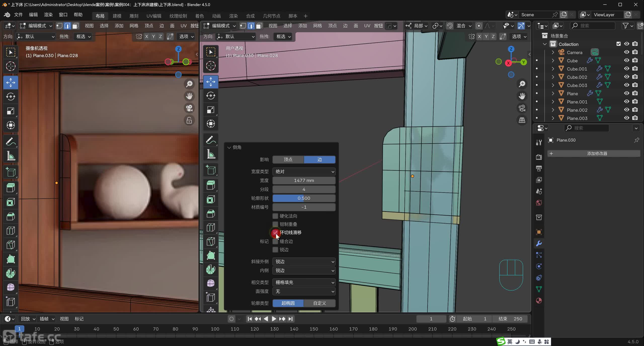Click the play animation button in timeline
Viewport: 644px width, 346px height.
coord(274,319)
